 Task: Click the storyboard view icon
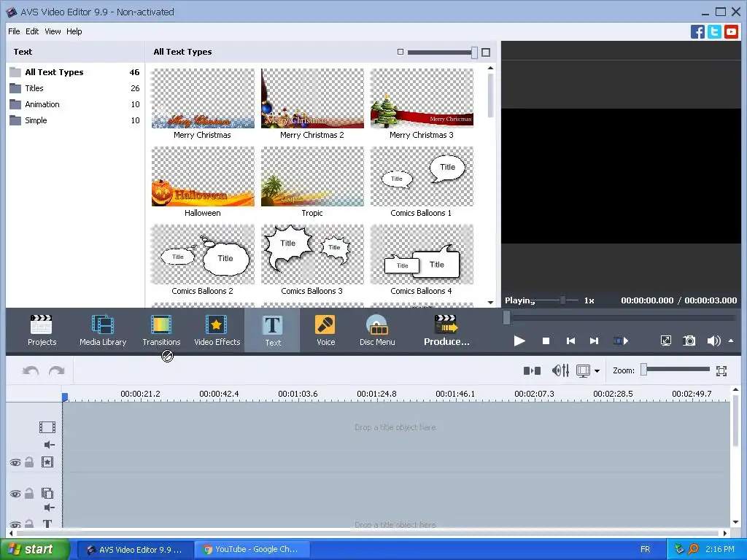583,370
